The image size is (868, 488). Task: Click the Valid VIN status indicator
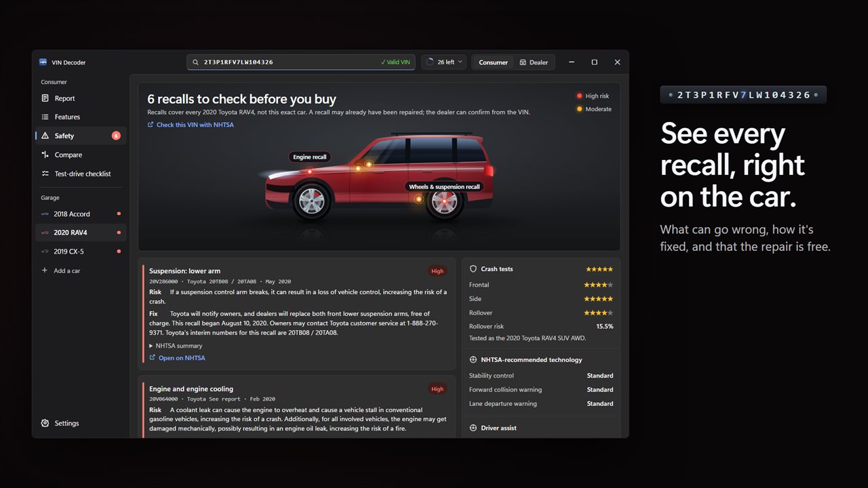395,62
